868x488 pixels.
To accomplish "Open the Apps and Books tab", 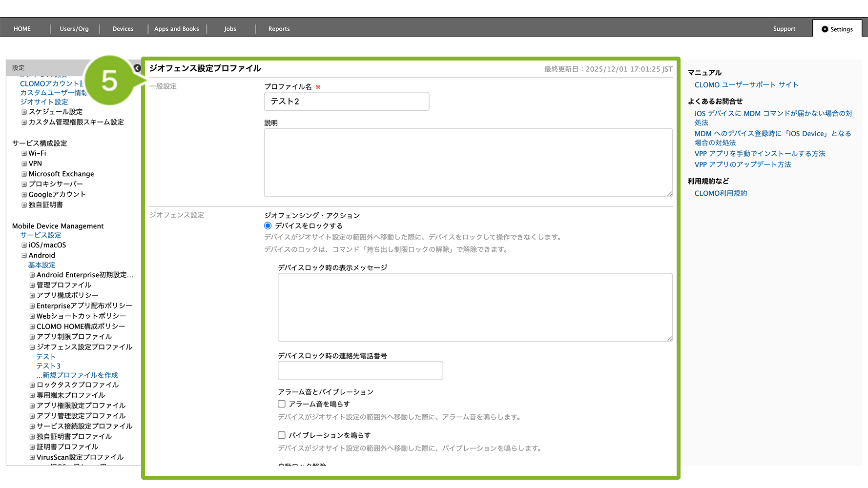I will click(176, 29).
